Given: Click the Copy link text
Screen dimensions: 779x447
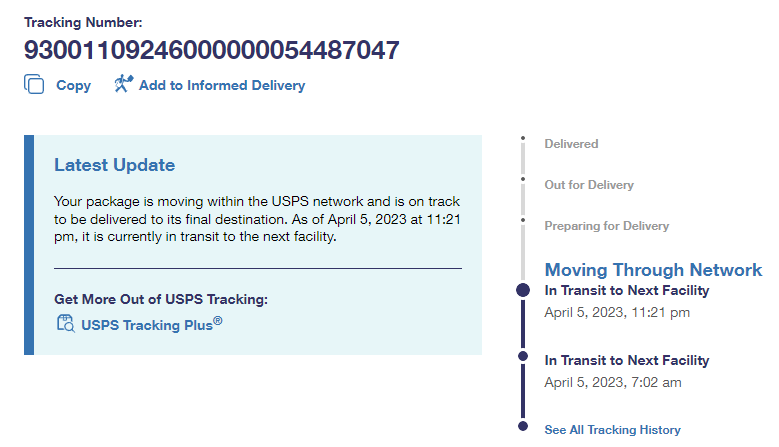Looking at the screenshot, I should click(73, 86).
